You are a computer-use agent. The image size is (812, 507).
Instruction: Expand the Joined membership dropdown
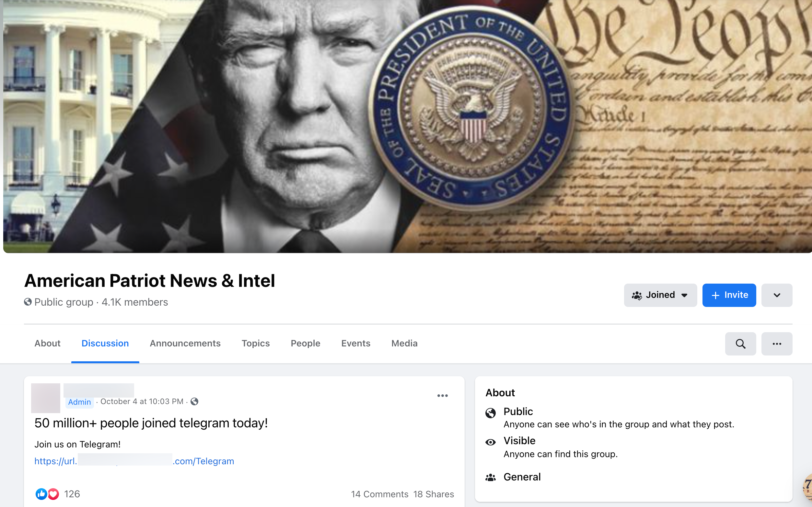(660, 295)
